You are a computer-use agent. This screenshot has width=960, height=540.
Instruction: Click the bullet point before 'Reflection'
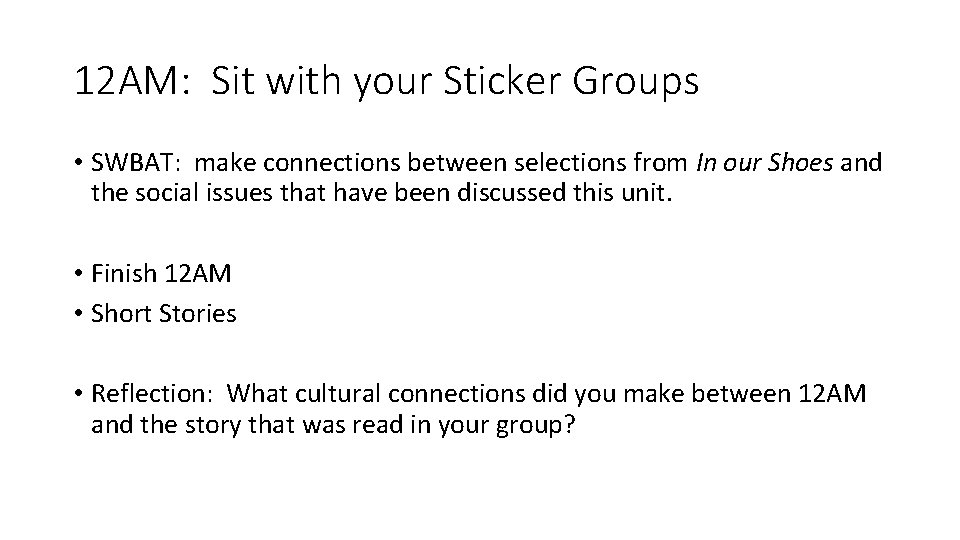click(79, 395)
